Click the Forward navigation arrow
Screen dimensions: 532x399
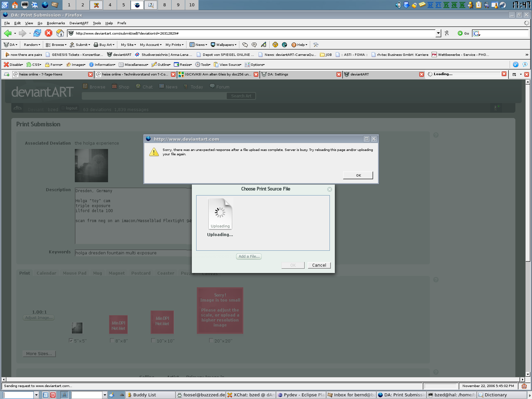(22, 33)
